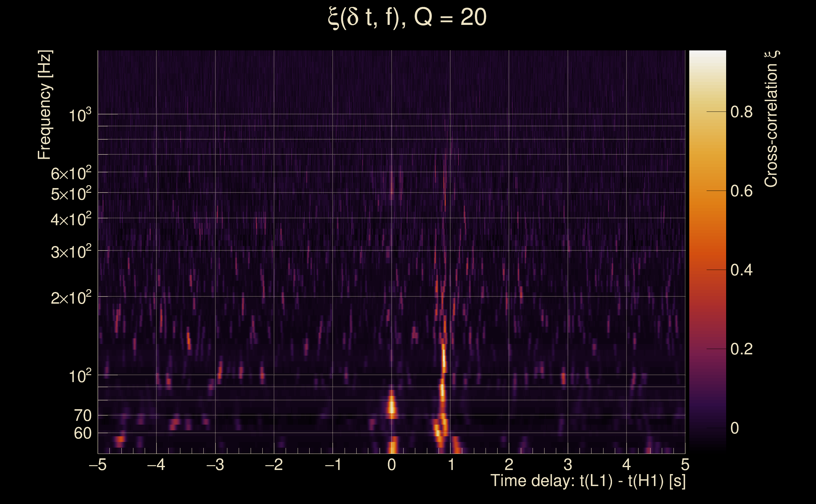This screenshot has height=504, width=816.
Task: Click the −5 time delay tick label
Action: click(98, 465)
